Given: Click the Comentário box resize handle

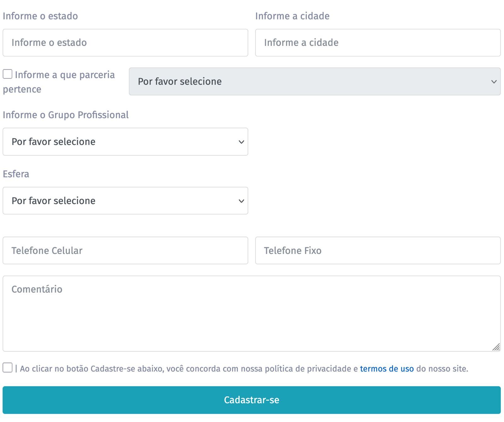Looking at the screenshot, I should [x=496, y=347].
